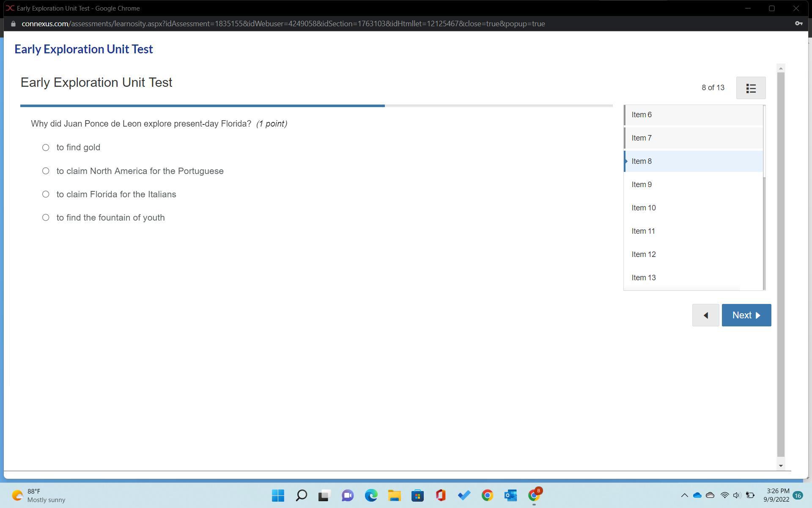The height and width of the screenshot is (508, 812).
Task: Choose 'to claim Florida for the Italians'
Action: [46, 194]
